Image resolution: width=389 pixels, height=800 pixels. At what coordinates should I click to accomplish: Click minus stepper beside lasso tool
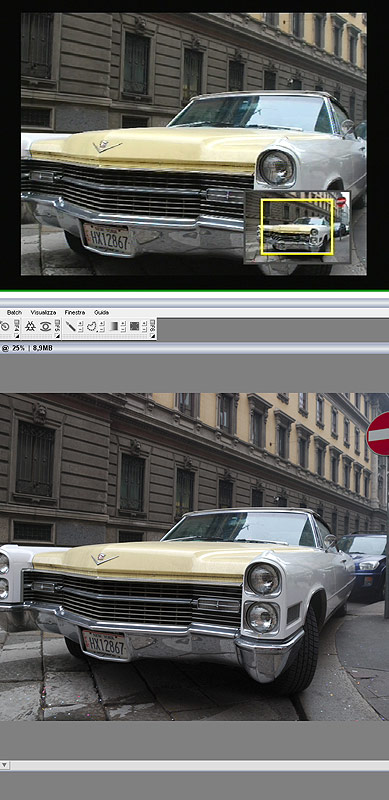(101, 329)
